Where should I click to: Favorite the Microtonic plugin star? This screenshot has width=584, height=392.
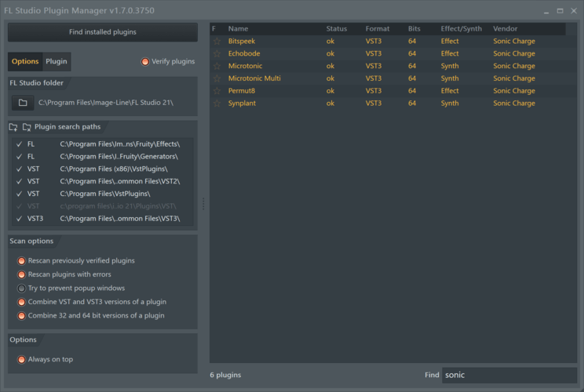pos(217,66)
